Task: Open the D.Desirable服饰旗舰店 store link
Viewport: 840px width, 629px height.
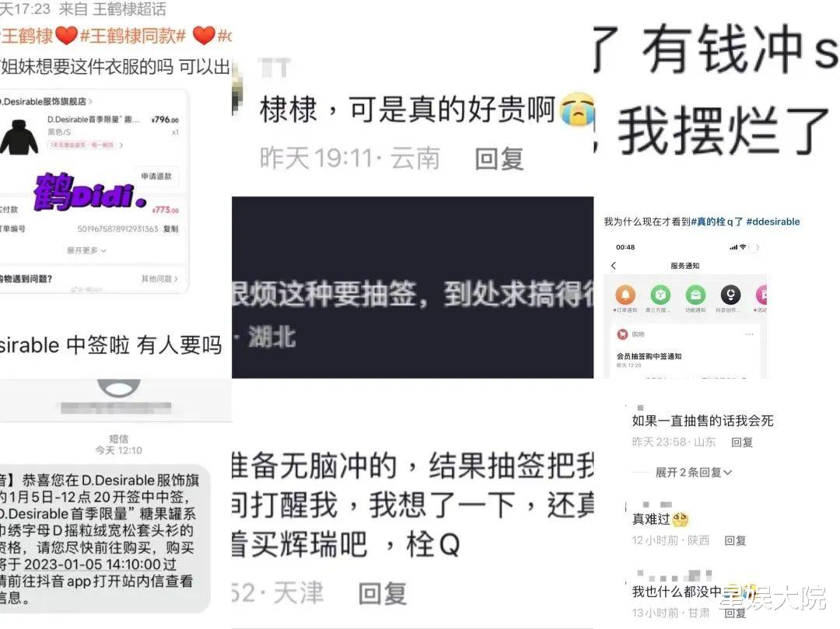Action: coord(46,101)
